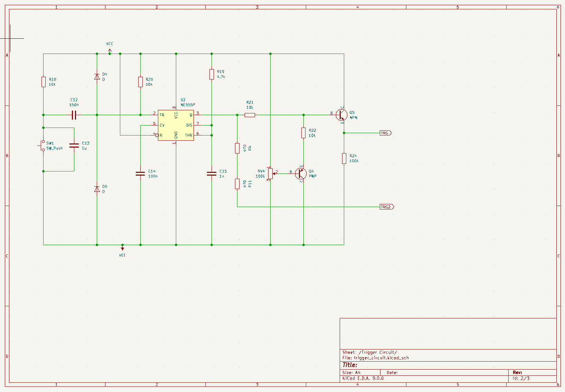
Task: Click the 'Rev:' field in title block
Action: 517,372
